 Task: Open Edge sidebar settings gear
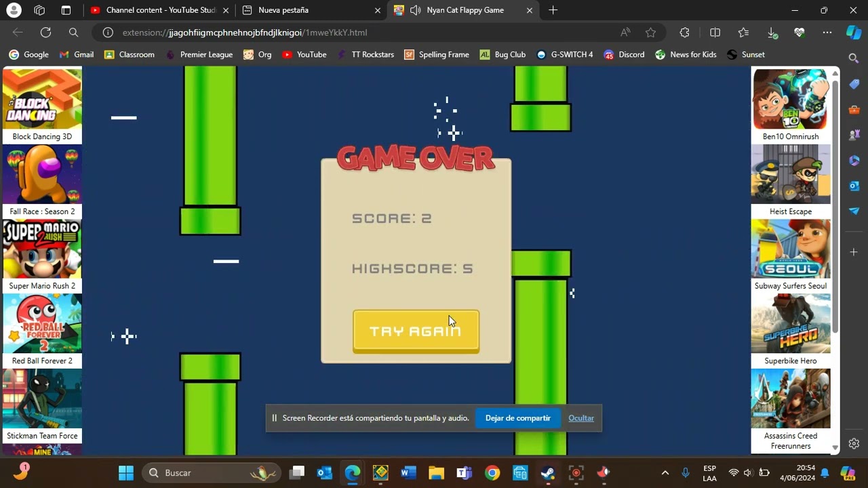point(854,444)
